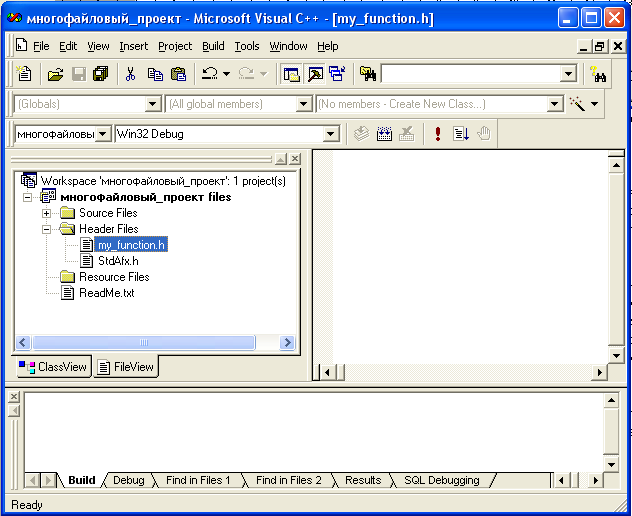Image resolution: width=632 pixels, height=516 pixels.
Task: Open the File menu
Action: pyautogui.click(x=41, y=46)
